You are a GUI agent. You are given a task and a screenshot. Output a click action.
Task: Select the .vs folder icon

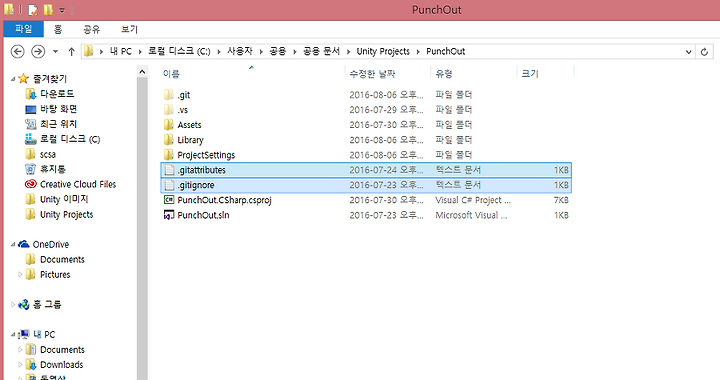click(169, 110)
